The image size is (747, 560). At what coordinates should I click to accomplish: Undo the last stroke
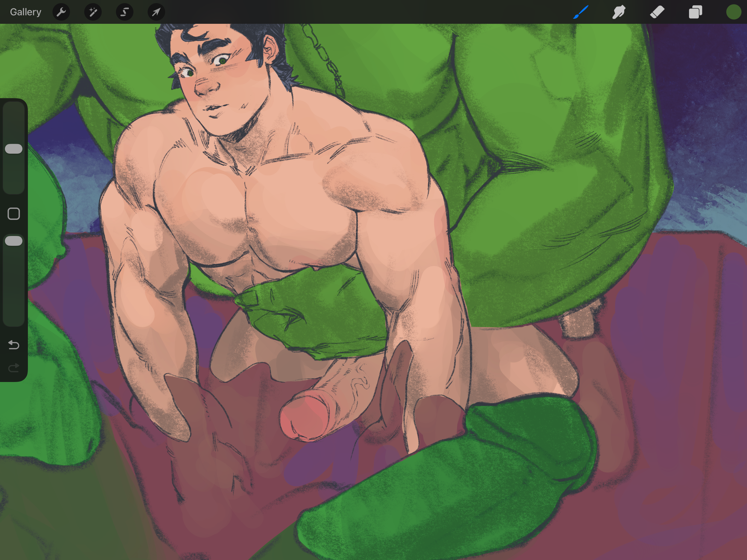tap(14, 345)
